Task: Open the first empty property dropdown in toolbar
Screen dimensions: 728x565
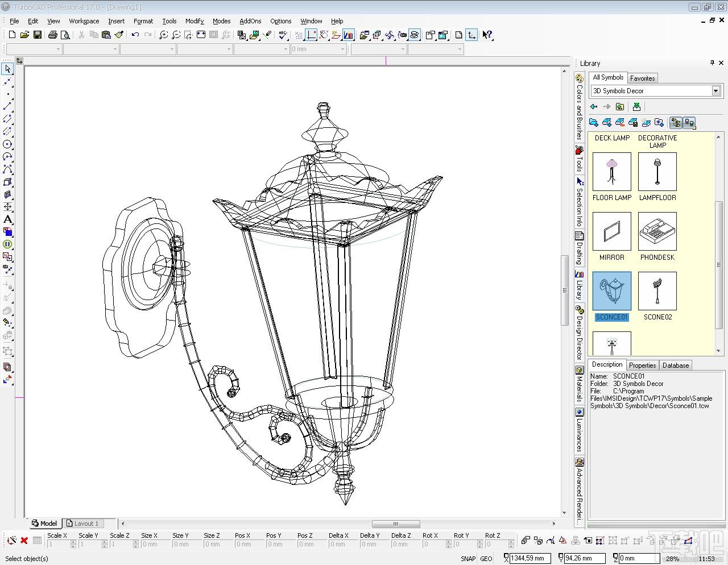Action: pos(34,49)
